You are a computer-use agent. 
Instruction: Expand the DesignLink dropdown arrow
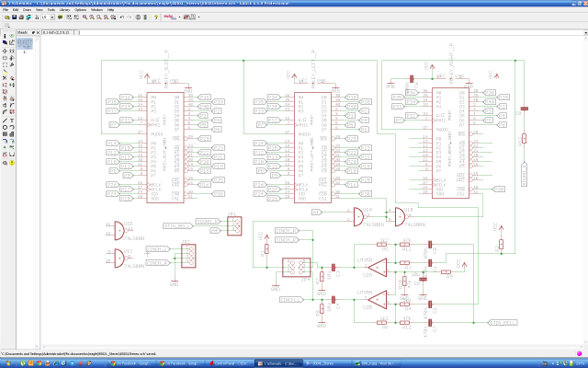tap(180, 17)
